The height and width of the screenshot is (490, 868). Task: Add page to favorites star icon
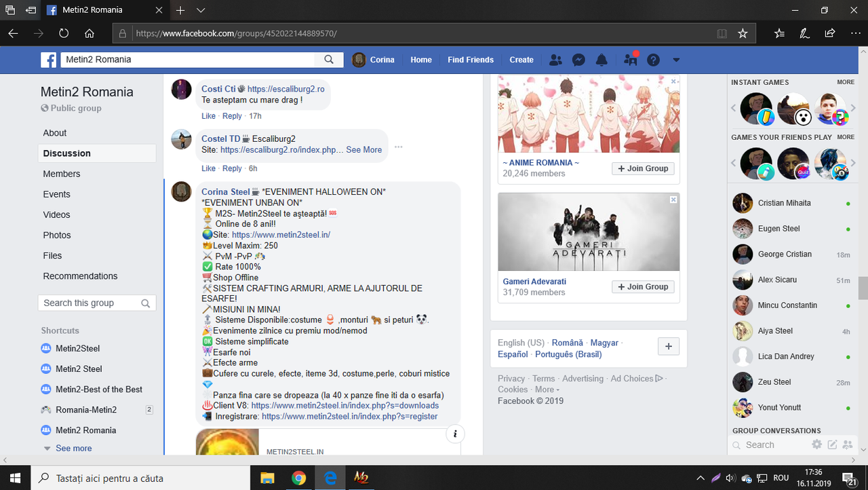click(x=743, y=33)
